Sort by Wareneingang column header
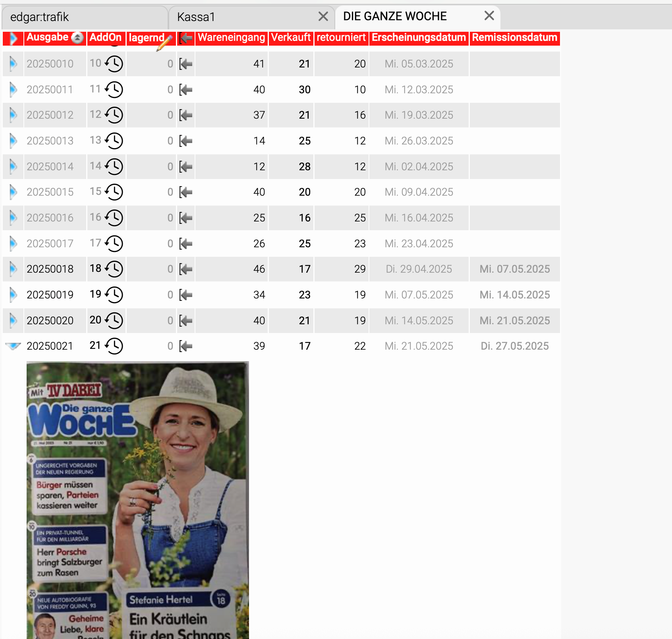Viewport: 672px width, 639px height. (232, 37)
